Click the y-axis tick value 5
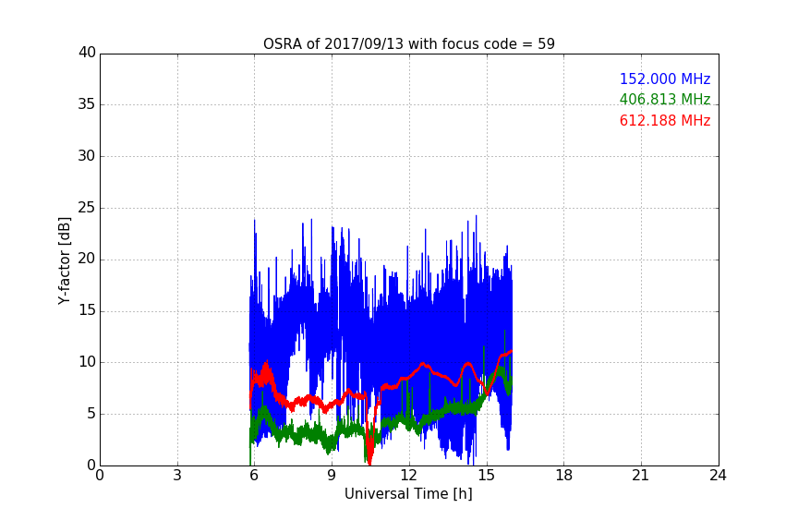798x532 pixels. point(91,414)
